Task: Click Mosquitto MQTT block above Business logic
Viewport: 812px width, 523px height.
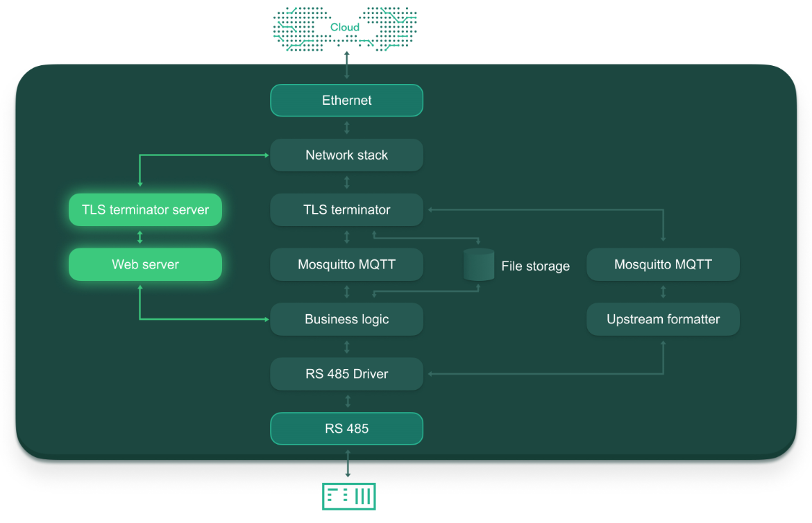Action: point(346,265)
